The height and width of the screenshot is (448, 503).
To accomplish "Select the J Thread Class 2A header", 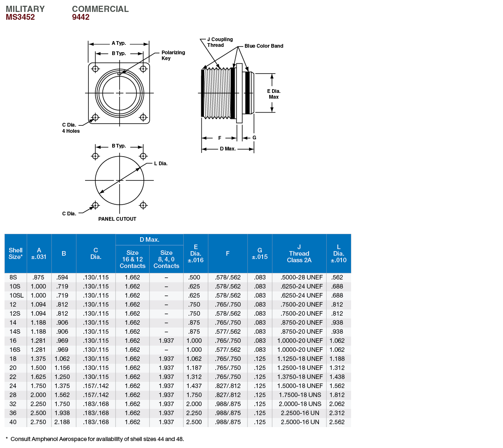I will (x=299, y=253).
